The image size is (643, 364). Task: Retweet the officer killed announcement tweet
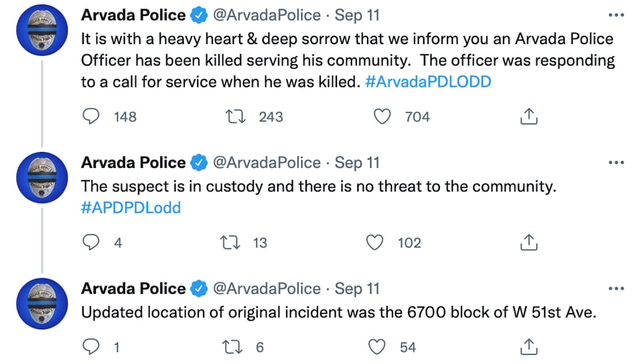click(x=236, y=116)
